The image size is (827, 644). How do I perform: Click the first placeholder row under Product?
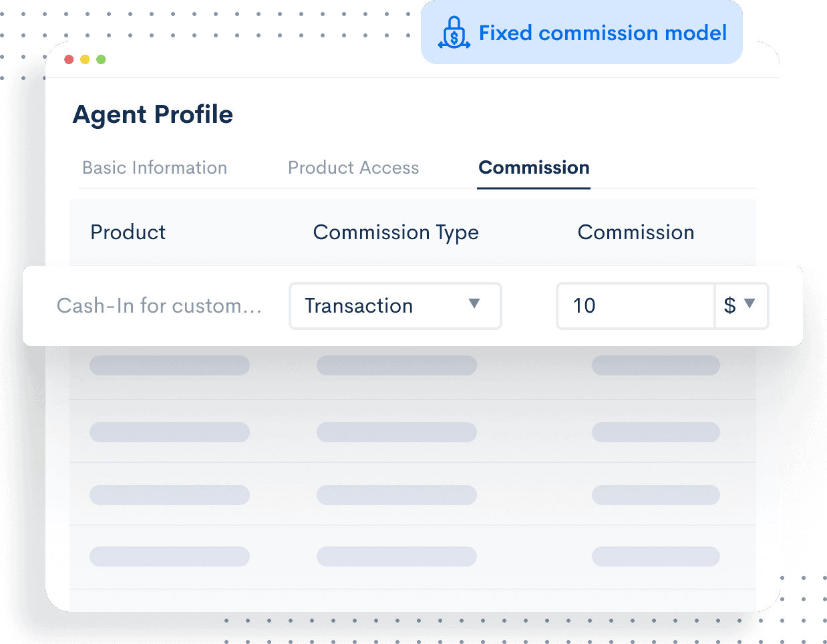tap(169, 365)
